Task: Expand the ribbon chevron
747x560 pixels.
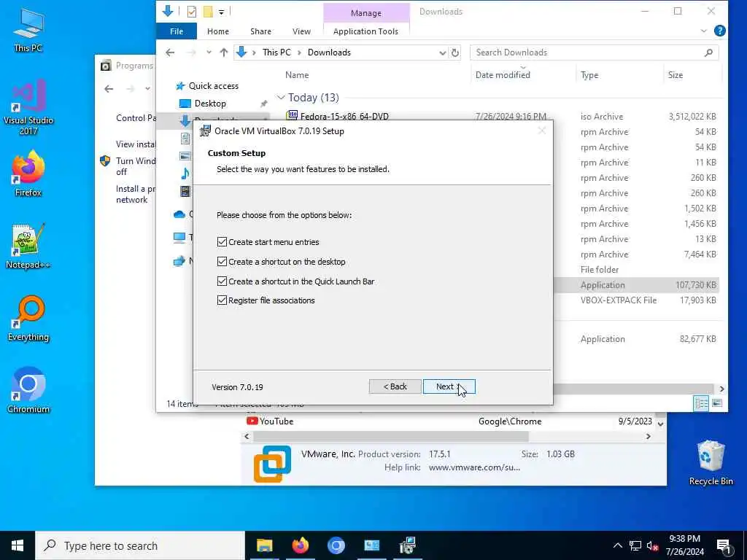Action: coord(704,31)
